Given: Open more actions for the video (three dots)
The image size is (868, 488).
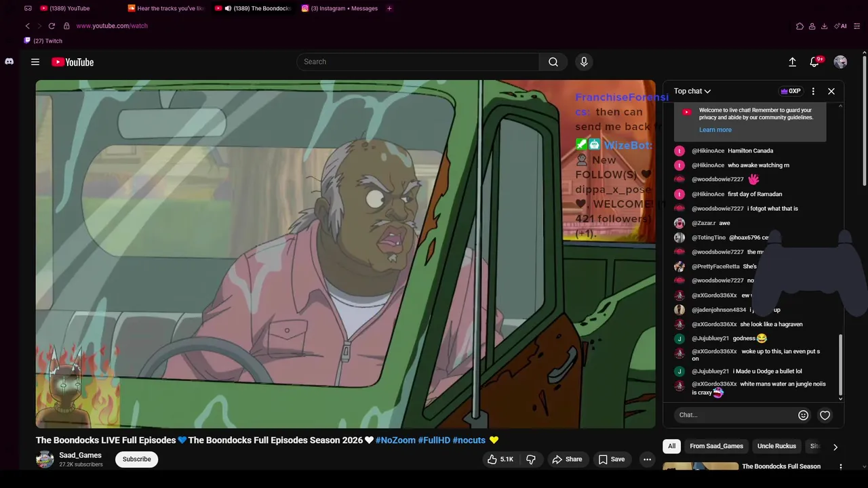Looking at the screenshot, I should pos(647,460).
